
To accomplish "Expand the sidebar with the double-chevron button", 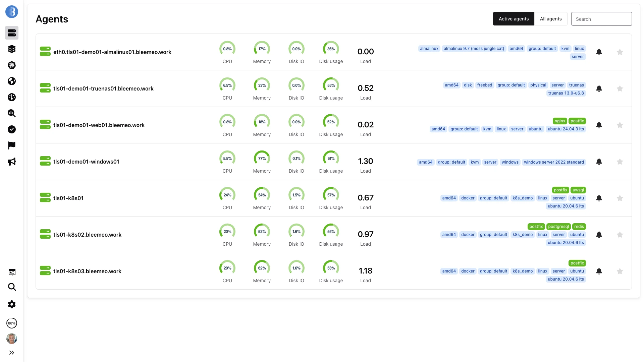I will point(12,353).
